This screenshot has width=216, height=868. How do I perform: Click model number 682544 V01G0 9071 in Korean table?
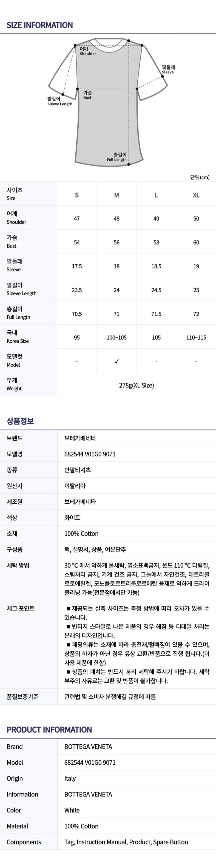[90, 454]
